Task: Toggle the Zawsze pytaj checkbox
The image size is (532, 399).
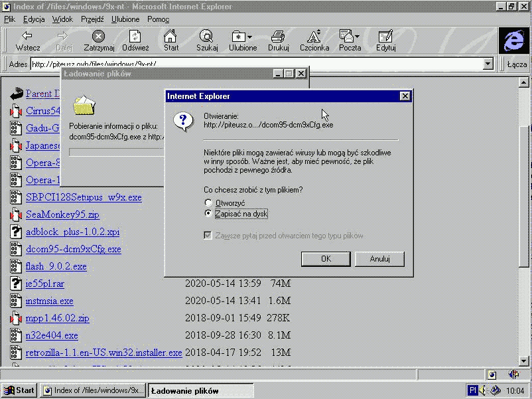Action: click(x=209, y=236)
